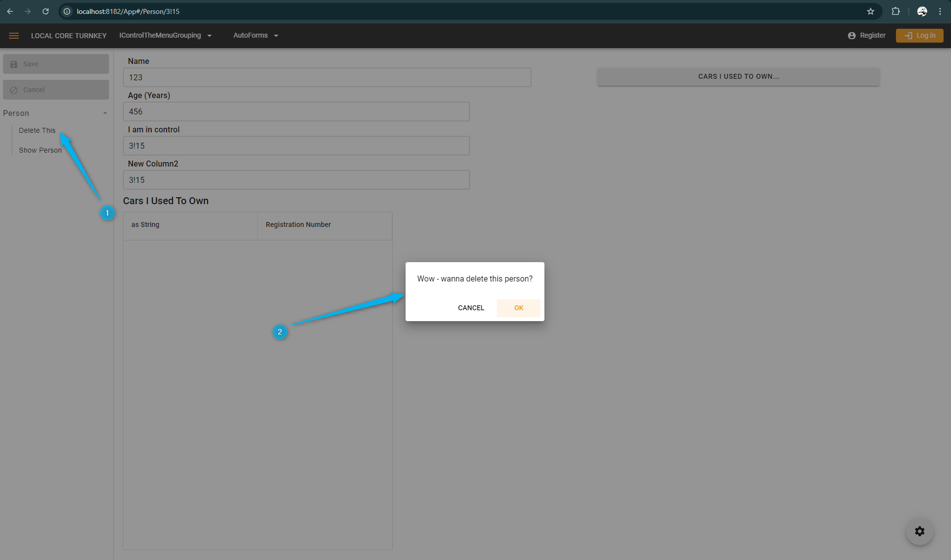Open the Chrome three-dot menu
Screen dimensions: 951x560
pyautogui.click(x=940, y=11)
